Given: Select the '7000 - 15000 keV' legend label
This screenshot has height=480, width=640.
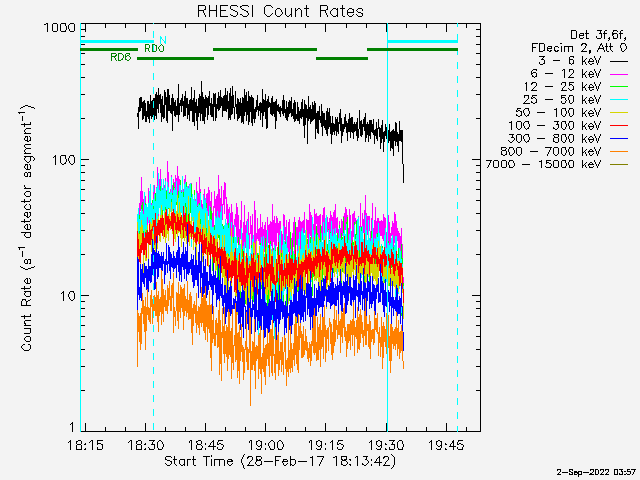Looking at the screenshot, I should 544,164.
